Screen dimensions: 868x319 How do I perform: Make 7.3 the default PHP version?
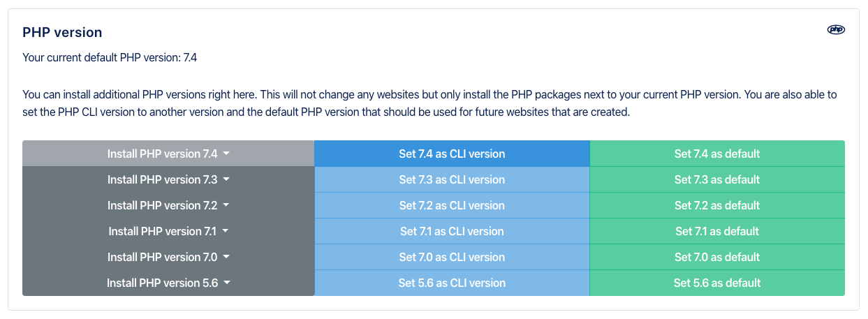717,179
